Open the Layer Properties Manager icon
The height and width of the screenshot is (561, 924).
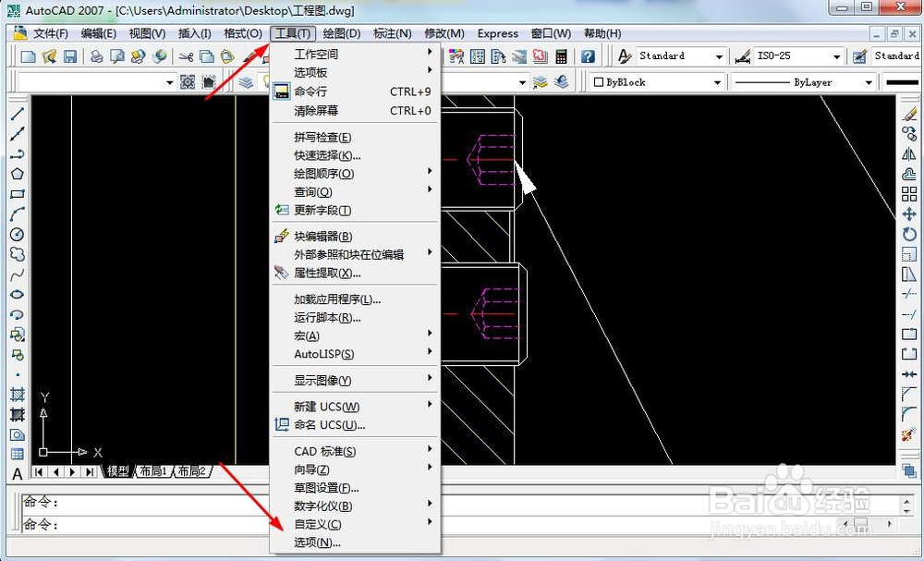(x=246, y=82)
